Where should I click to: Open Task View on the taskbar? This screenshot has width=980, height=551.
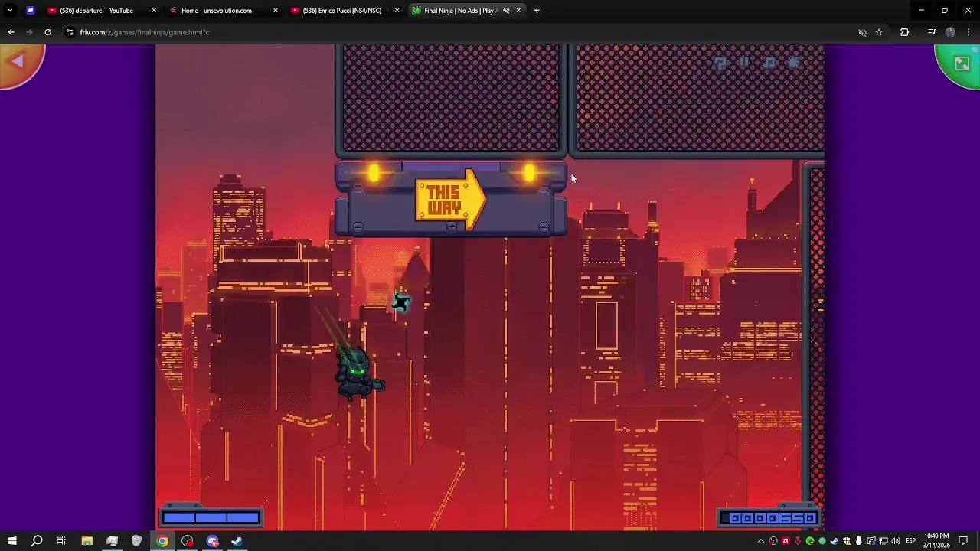[x=61, y=541]
